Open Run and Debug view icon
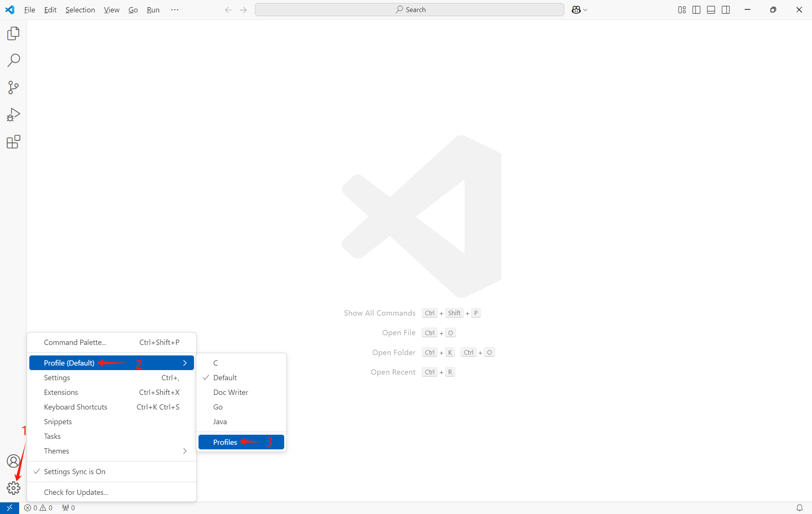Image resolution: width=812 pixels, height=514 pixels. [x=13, y=115]
